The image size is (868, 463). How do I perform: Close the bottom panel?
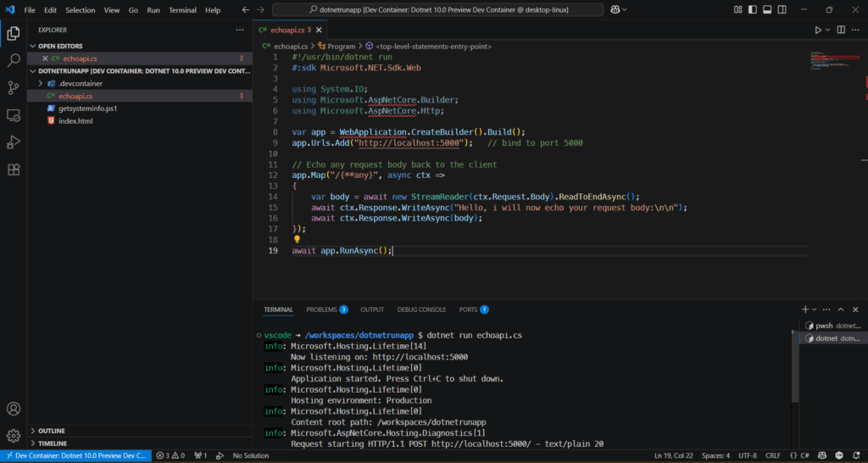pyautogui.click(x=855, y=310)
